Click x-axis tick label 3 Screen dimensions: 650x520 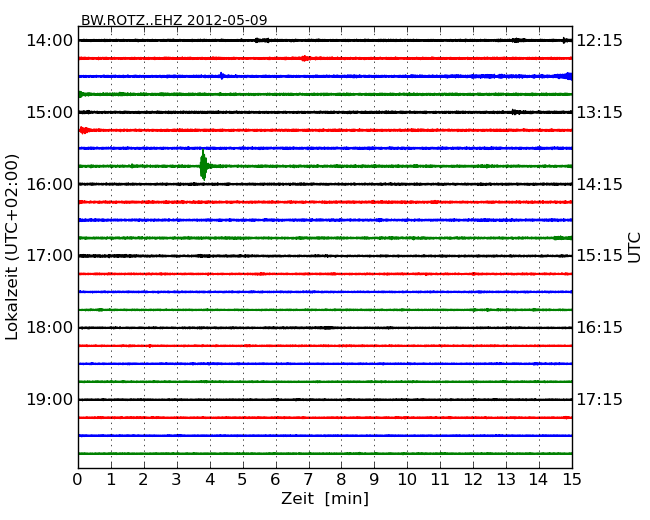(x=177, y=479)
